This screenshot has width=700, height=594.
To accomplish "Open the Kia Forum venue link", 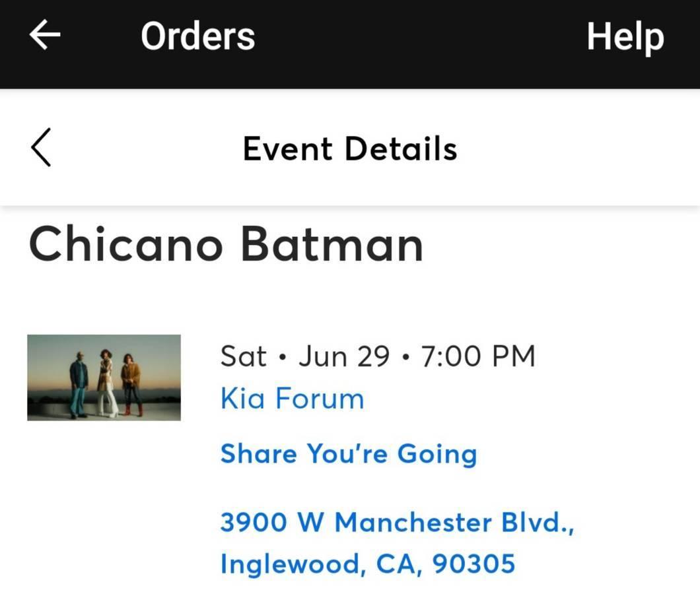I will pyautogui.click(x=293, y=398).
